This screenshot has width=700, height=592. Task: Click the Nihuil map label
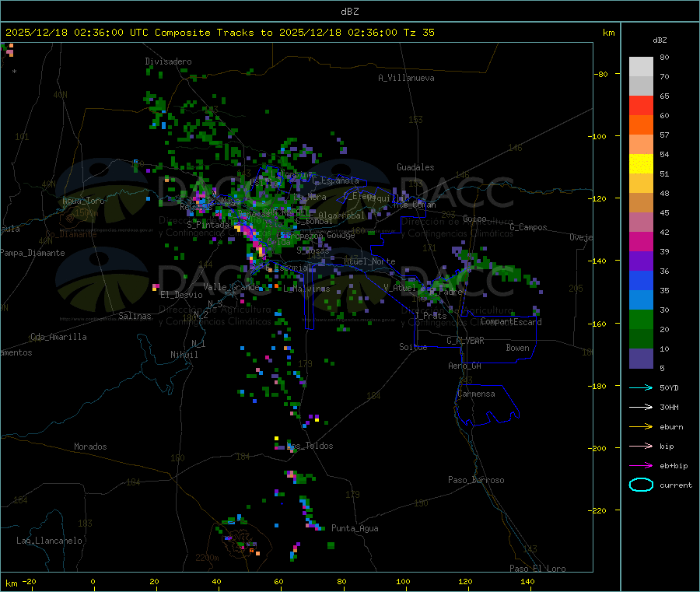point(184,355)
